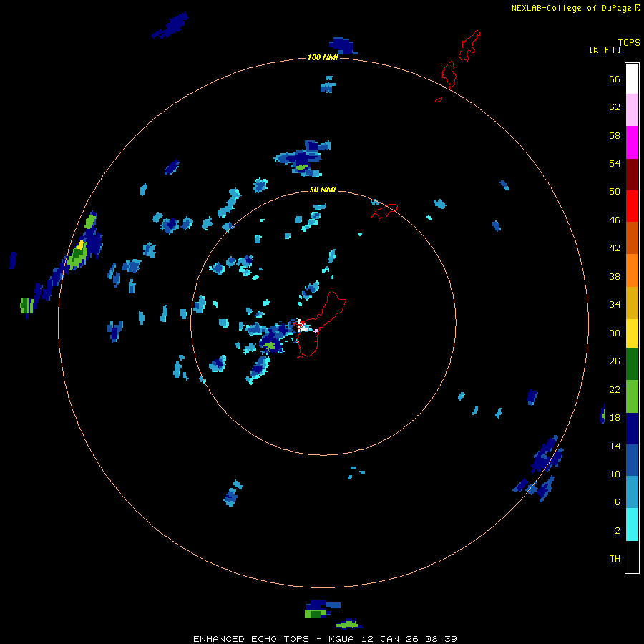Click the red island outline on the 50 NMI ring

coord(384,210)
